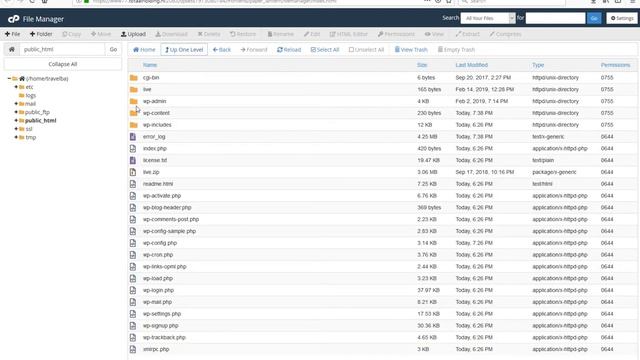Screen dimensions: 640x360
Task: Click Go next to path field
Action: [x=113, y=49]
